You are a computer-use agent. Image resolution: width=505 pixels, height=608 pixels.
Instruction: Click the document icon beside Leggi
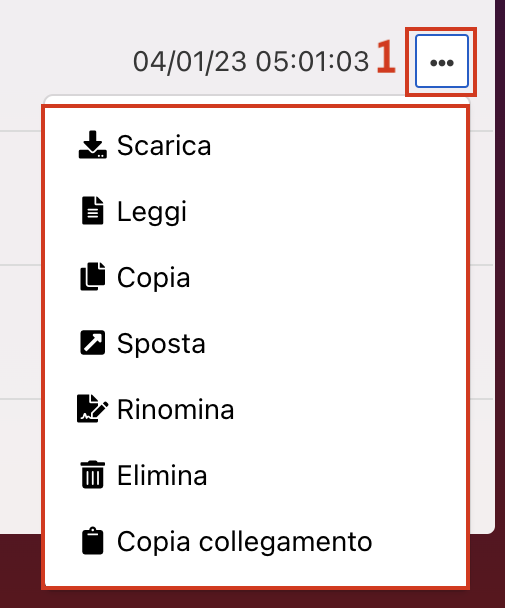pos(93,211)
